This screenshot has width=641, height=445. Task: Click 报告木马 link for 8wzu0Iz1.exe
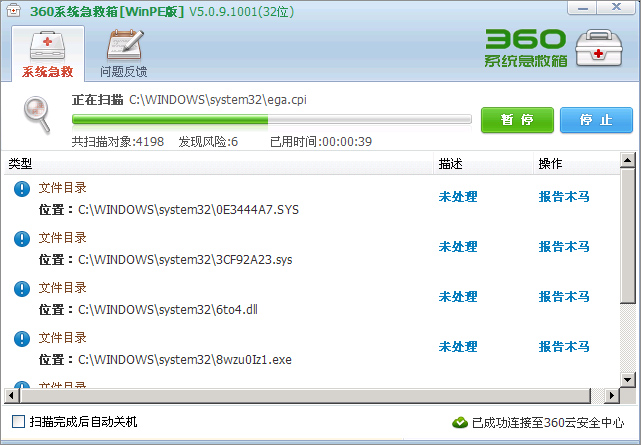point(564,347)
